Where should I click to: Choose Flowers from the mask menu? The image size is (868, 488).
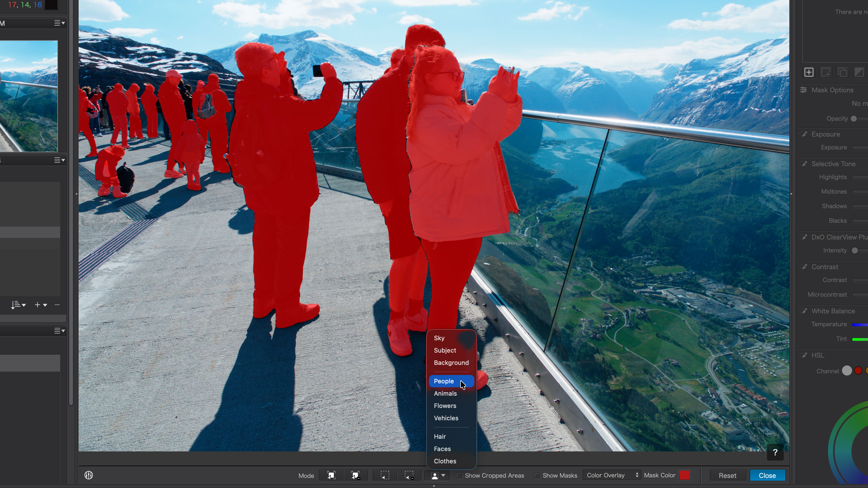click(451, 406)
